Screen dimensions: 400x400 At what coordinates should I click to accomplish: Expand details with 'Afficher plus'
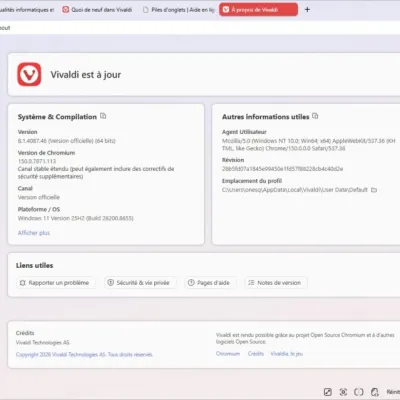pos(34,233)
